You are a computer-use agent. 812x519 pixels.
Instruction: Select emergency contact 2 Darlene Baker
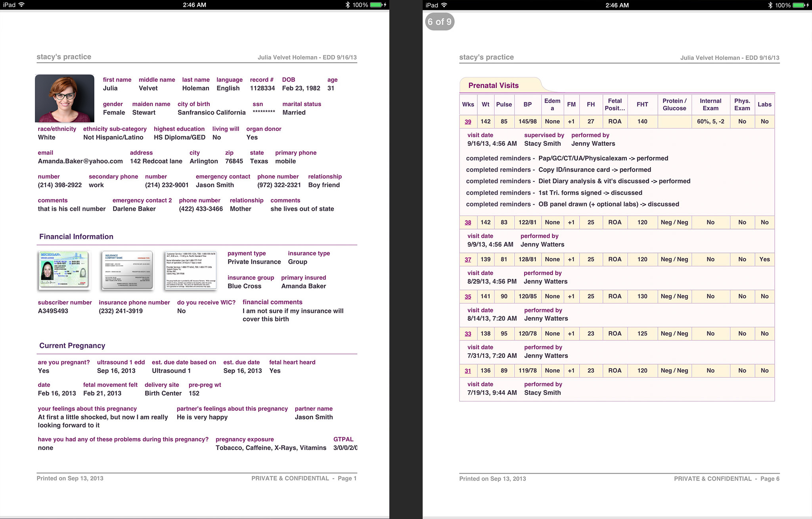134,209
